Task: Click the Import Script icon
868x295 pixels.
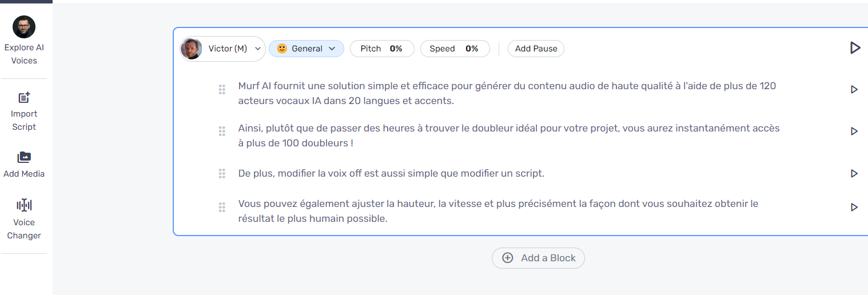Action: click(24, 98)
